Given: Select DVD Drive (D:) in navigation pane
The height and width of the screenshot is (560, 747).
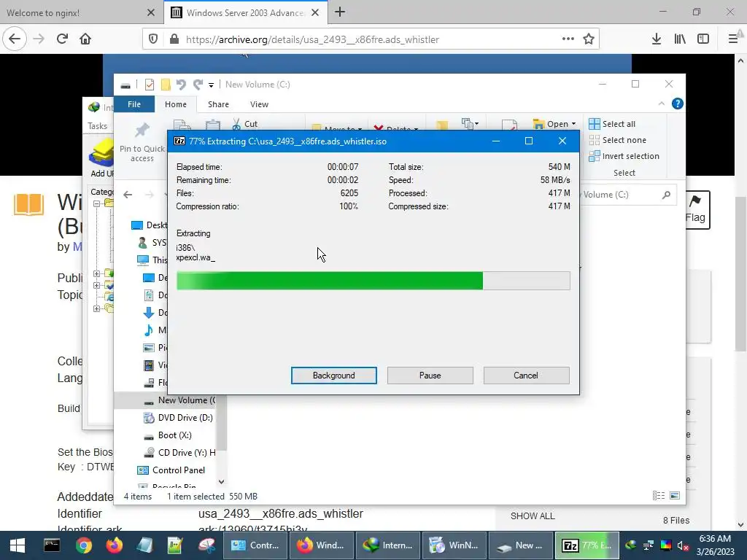Looking at the screenshot, I should point(178,418).
